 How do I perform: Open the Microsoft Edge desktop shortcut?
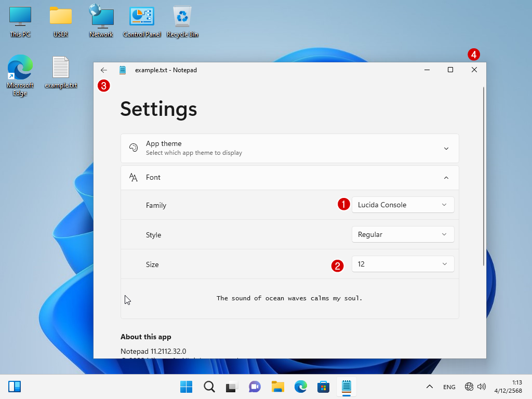pyautogui.click(x=20, y=70)
